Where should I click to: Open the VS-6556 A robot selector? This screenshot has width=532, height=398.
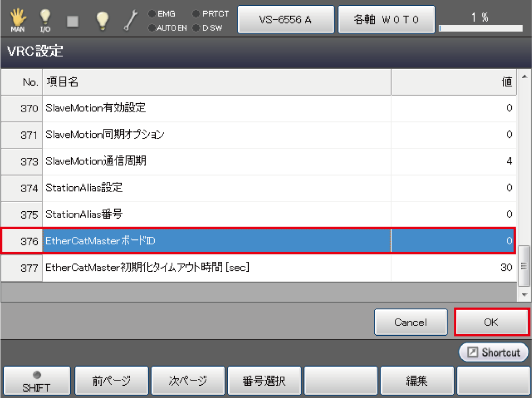pos(285,20)
